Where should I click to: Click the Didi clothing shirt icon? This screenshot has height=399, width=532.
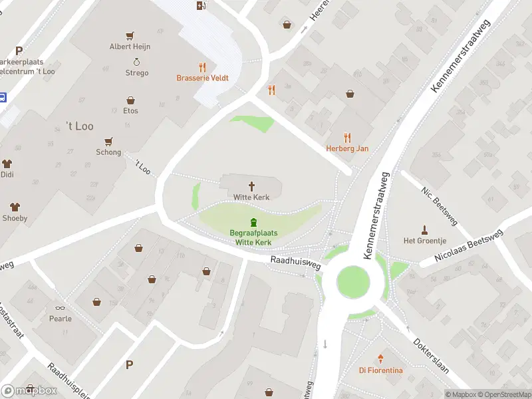[x=7, y=164]
